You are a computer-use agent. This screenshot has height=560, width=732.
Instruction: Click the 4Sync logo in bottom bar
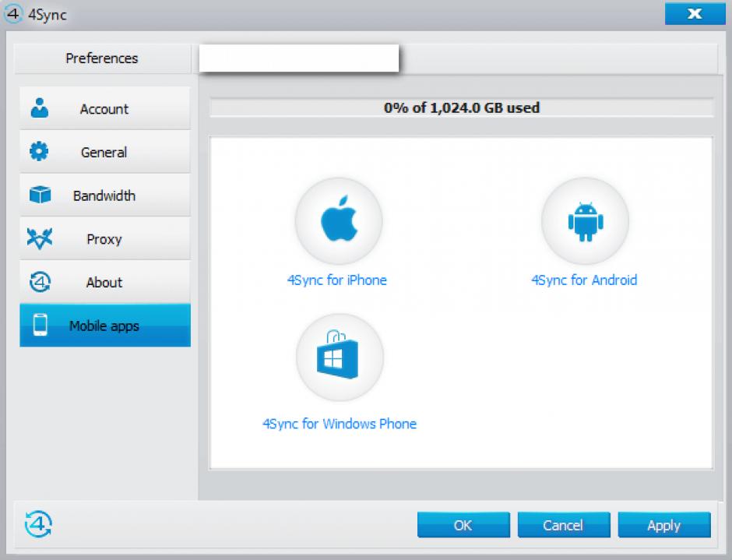coord(38,524)
